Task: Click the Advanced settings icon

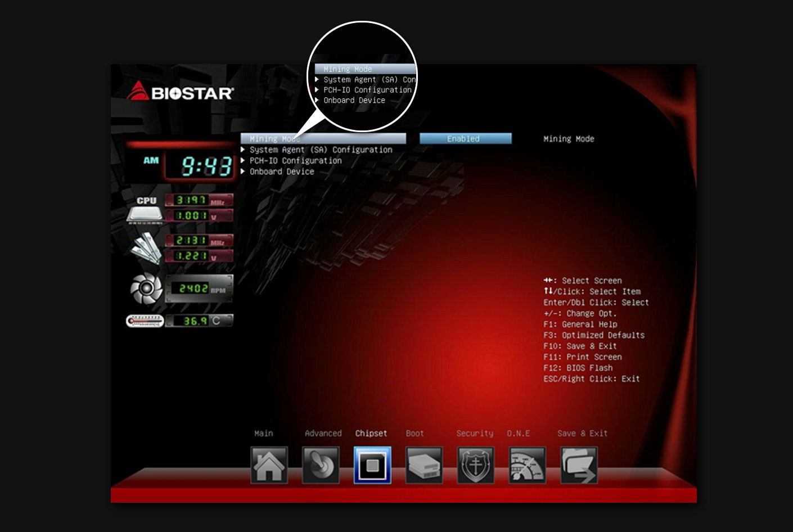Action: tap(321, 465)
